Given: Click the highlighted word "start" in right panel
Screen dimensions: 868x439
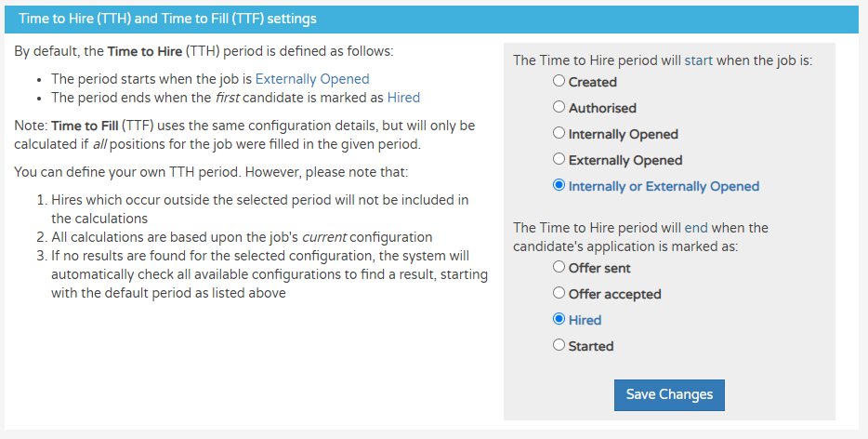Looking at the screenshot, I should click(x=699, y=60).
